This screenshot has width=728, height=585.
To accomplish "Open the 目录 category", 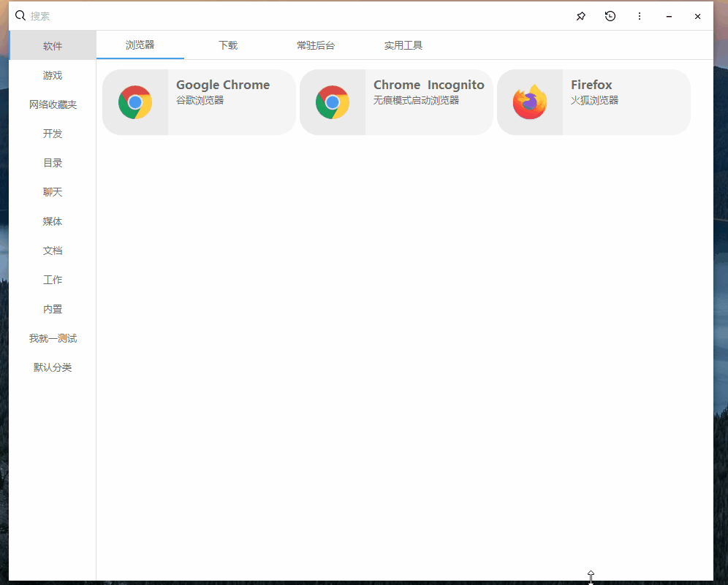I will pos(53,163).
